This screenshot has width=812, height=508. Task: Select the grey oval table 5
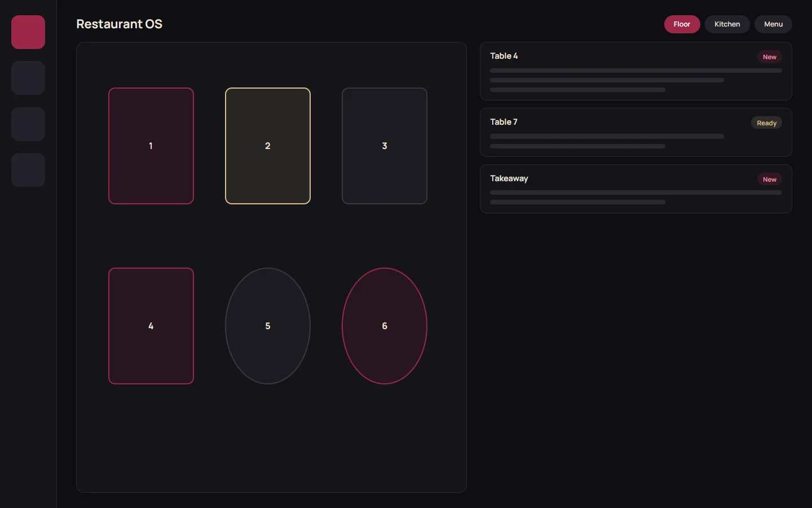click(x=268, y=326)
